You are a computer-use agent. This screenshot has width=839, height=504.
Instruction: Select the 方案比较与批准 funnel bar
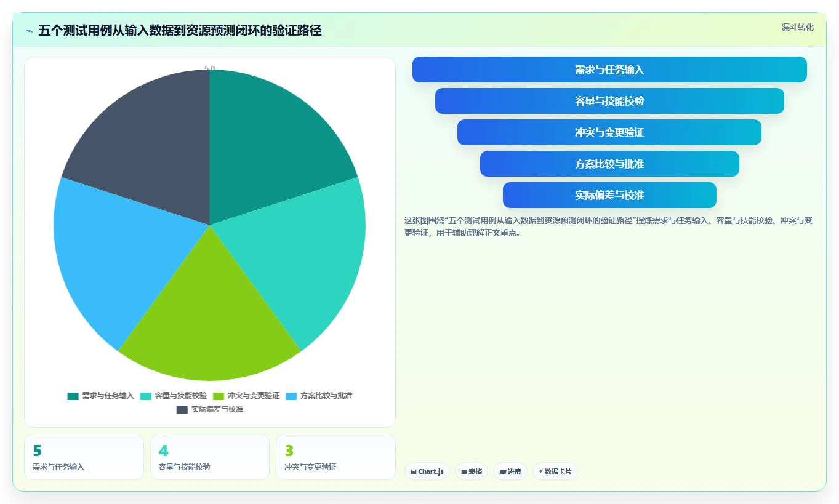click(x=609, y=164)
